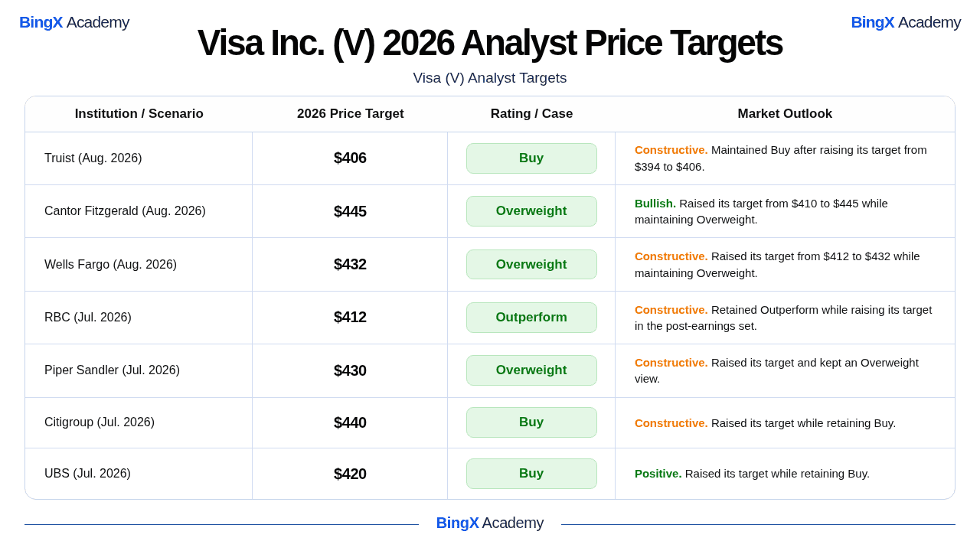Click the Overweight badge for Piper Sandler
Screen dimensions: 980x551
tap(531, 370)
